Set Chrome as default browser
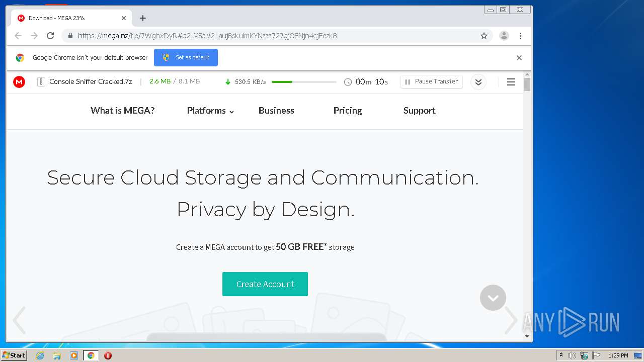This screenshot has height=362, width=644. pyautogui.click(x=186, y=57)
